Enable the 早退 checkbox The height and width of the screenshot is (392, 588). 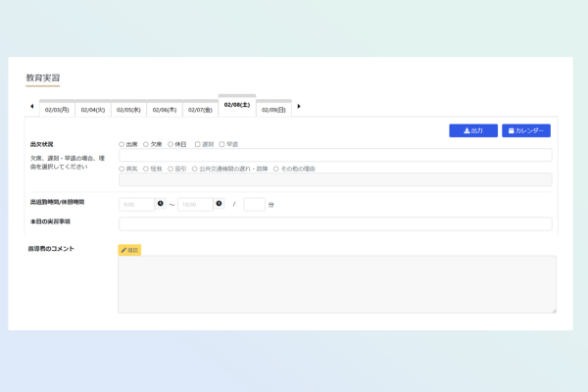coord(221,144)
